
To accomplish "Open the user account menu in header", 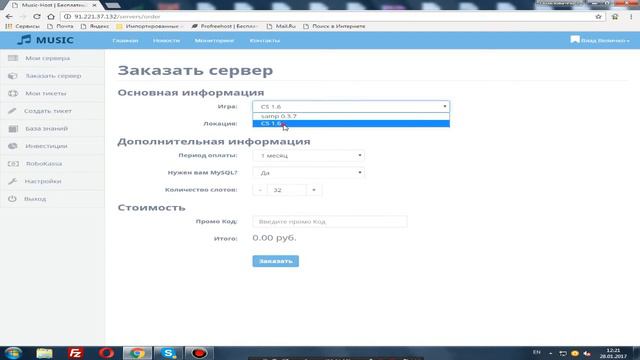I will pos(600,40).
